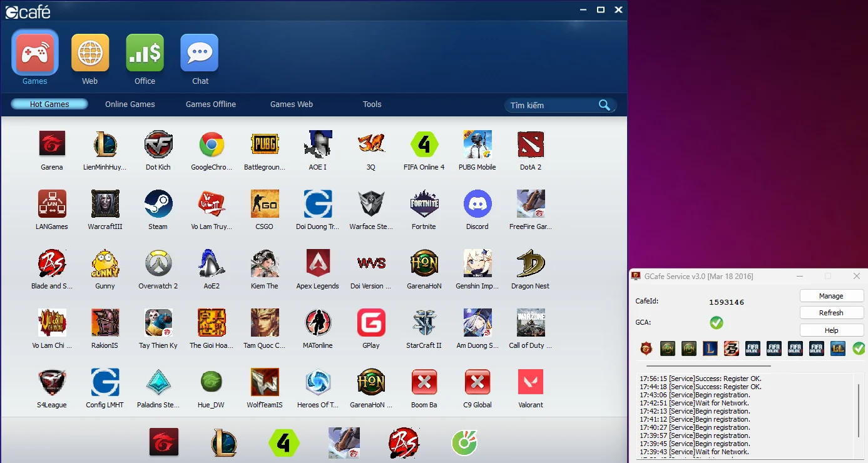Click the Manage button in GCafe Service
This screenshot has height=463, width=868.
831,296
